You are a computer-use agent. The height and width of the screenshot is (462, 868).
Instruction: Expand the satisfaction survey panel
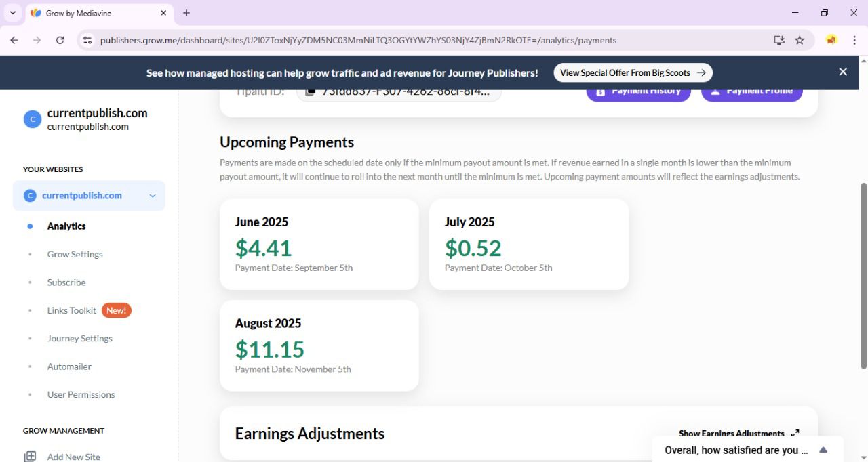(823, 450)
